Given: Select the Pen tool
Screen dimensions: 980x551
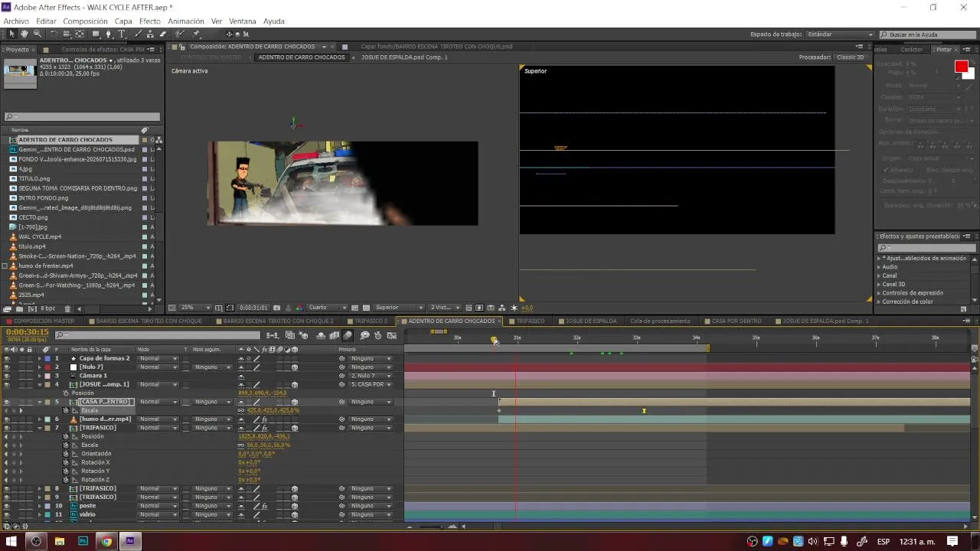Looking at the screenshot, I should point(109,34).
